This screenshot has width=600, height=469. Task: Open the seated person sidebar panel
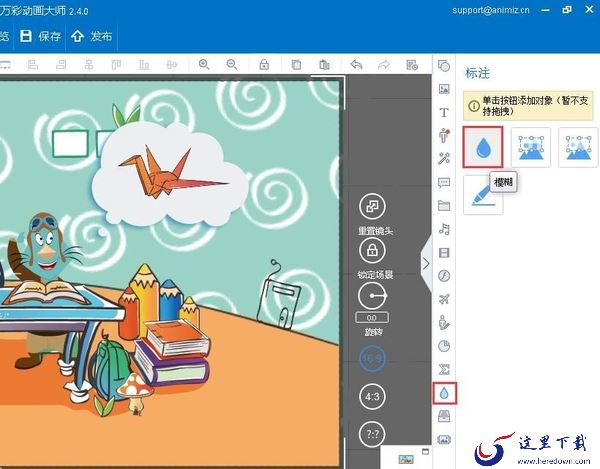click(444, 322)
